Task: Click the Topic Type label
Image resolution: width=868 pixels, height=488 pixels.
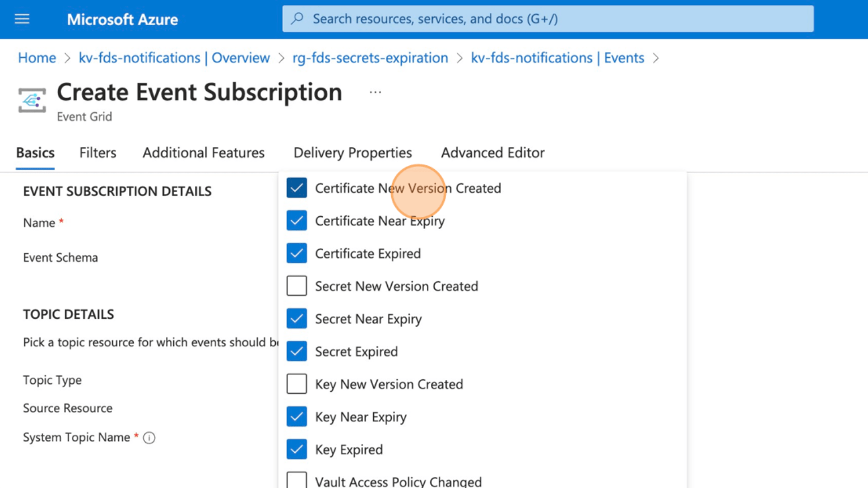Action: pyautogui.click(x=52, y=380)
